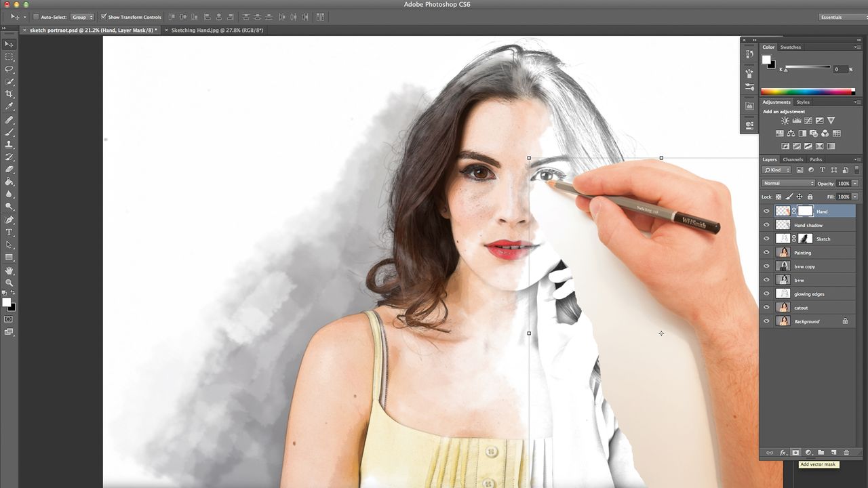Open the layer style fx menu

783,452
